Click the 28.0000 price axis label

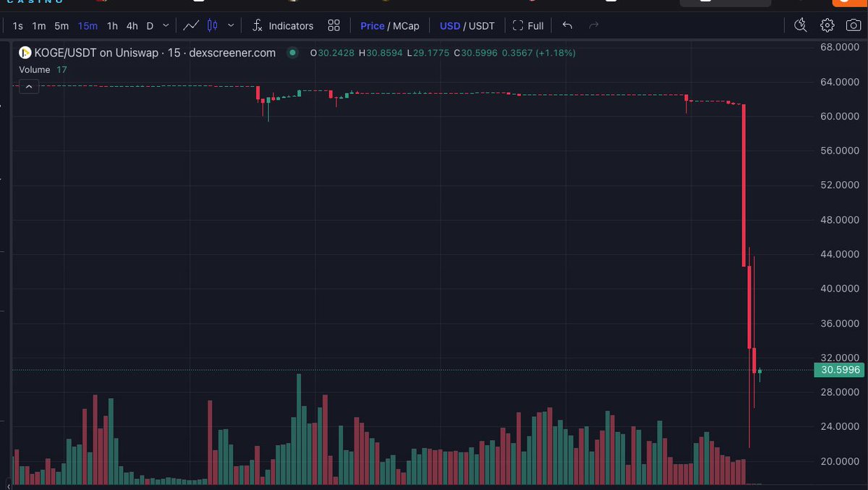click(839, 392)
